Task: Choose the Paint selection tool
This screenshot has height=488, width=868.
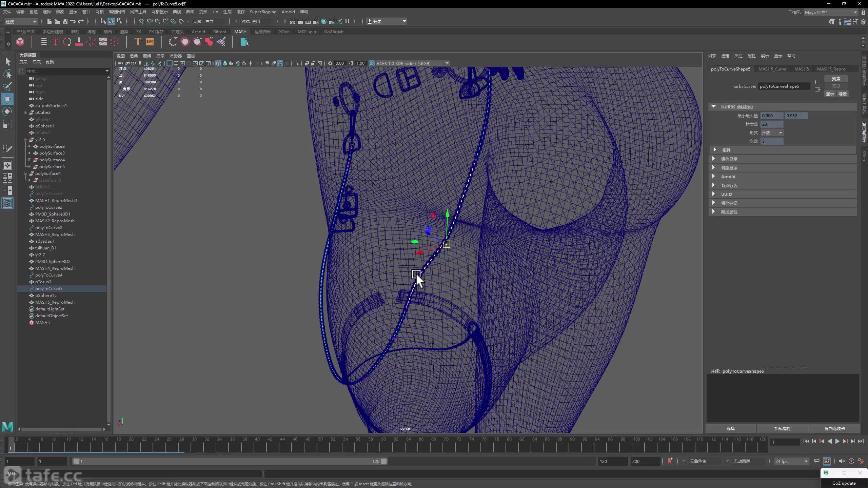Action: 7,86
